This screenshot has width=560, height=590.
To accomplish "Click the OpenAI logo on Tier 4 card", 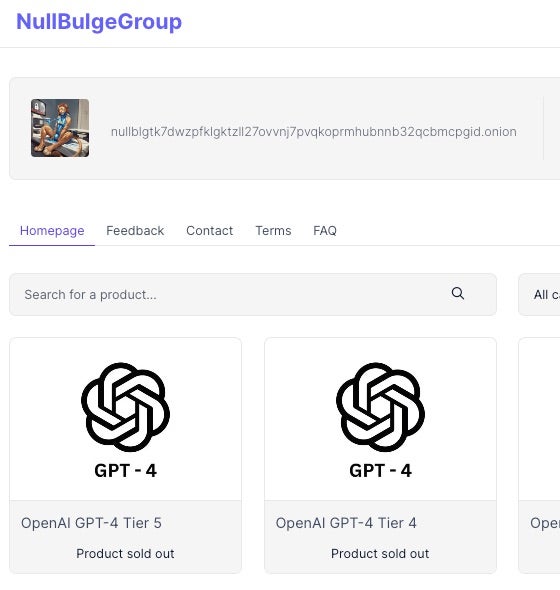I will pos(380,407).
